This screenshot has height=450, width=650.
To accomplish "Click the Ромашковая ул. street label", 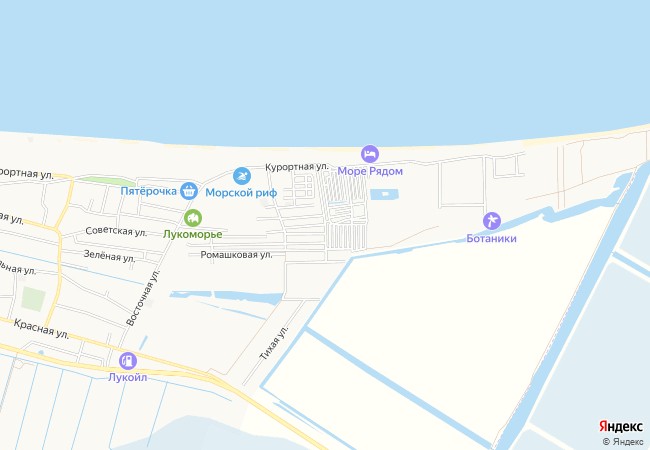I will coord(236,254).
